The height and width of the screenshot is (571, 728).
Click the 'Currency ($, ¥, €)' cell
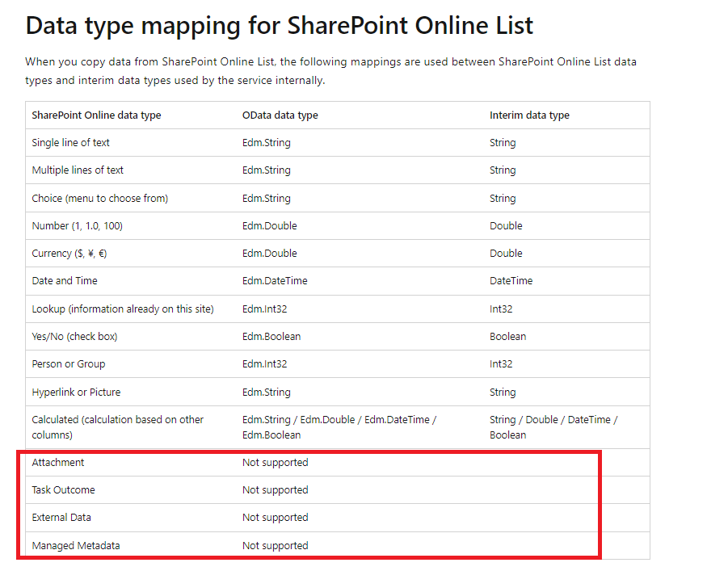69,253
